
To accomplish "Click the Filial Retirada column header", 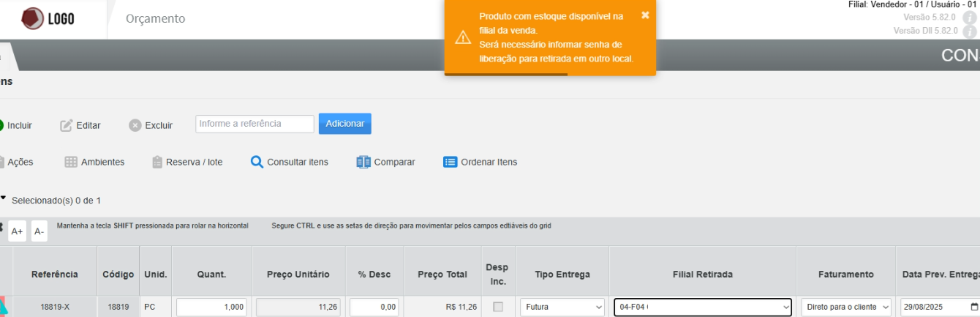I will (x=703, y=275).
